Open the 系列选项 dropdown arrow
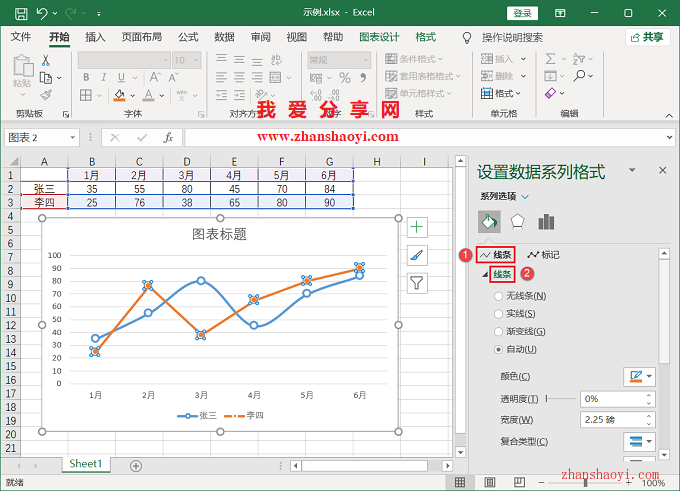The width and height of the screenshot is (680, 491). pos(525,196)
